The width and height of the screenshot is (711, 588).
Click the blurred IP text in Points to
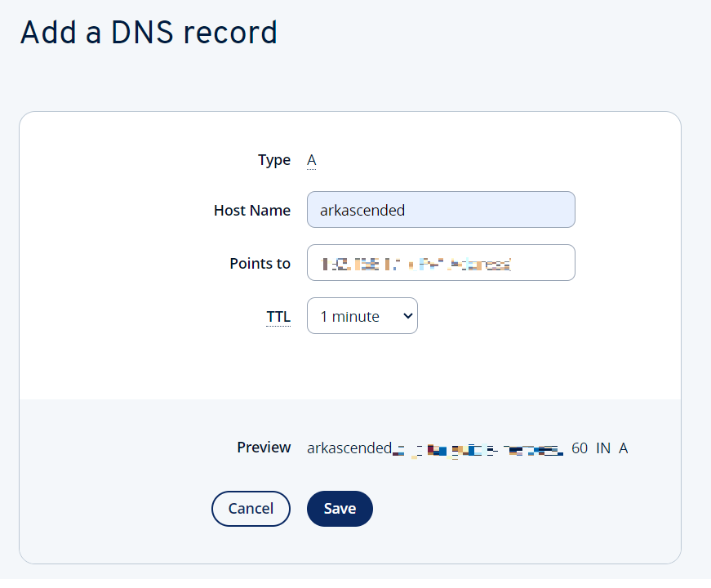pos(416,264)
